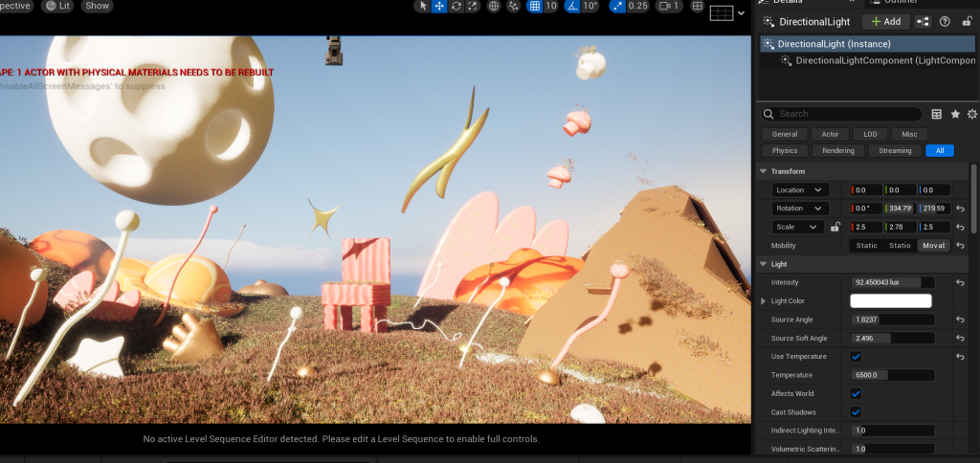
Task: Toggle rotation angle snapping icon
Action: click(572, 6)
